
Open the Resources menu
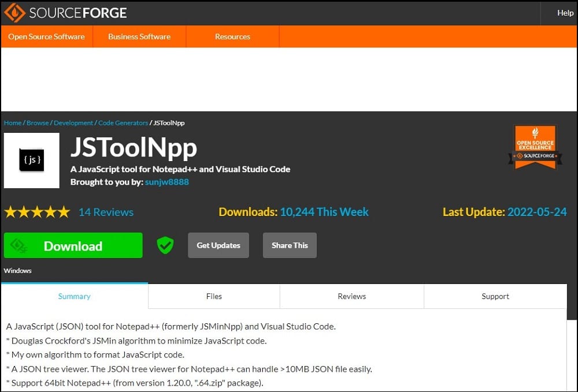[232, 36]
